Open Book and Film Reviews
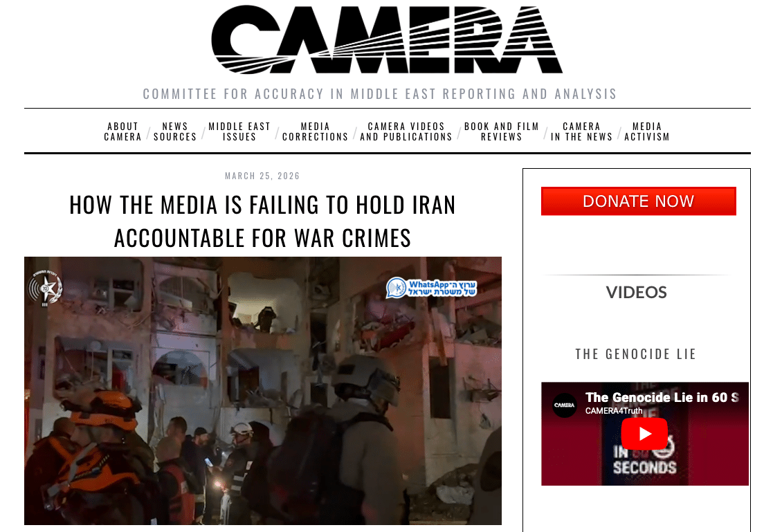 click(501, 131)
